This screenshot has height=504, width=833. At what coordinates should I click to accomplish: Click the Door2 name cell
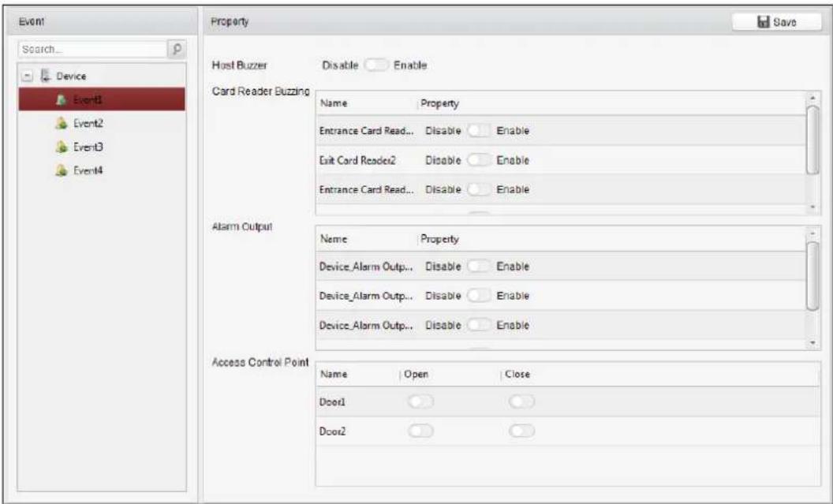click(333, 431)
